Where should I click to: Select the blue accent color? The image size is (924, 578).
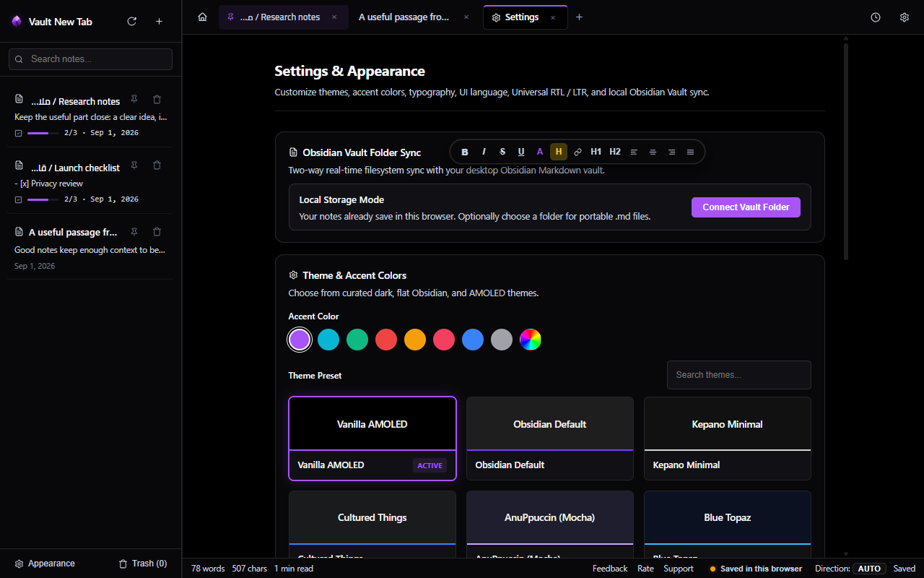(x=473, y=340)
